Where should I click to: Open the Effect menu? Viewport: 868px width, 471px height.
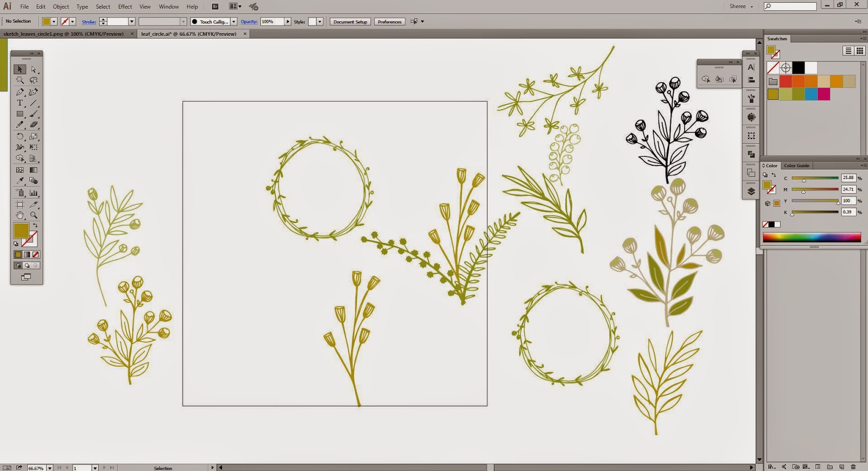(125, 7)
